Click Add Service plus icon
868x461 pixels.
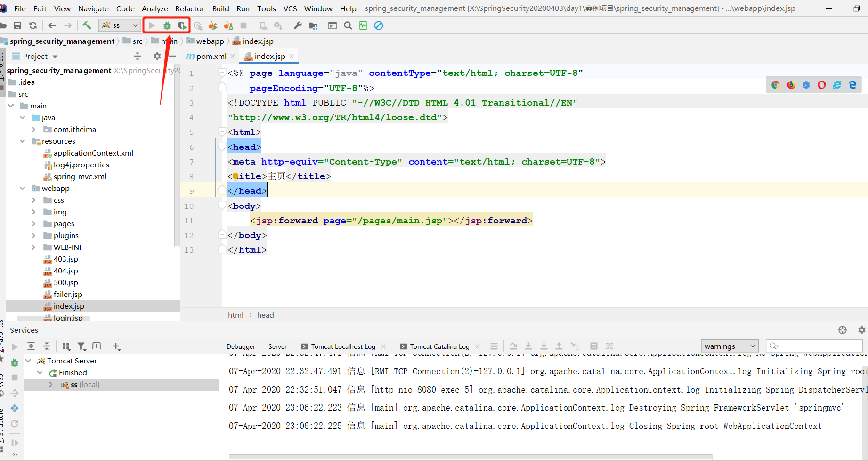tap(116, 346)
